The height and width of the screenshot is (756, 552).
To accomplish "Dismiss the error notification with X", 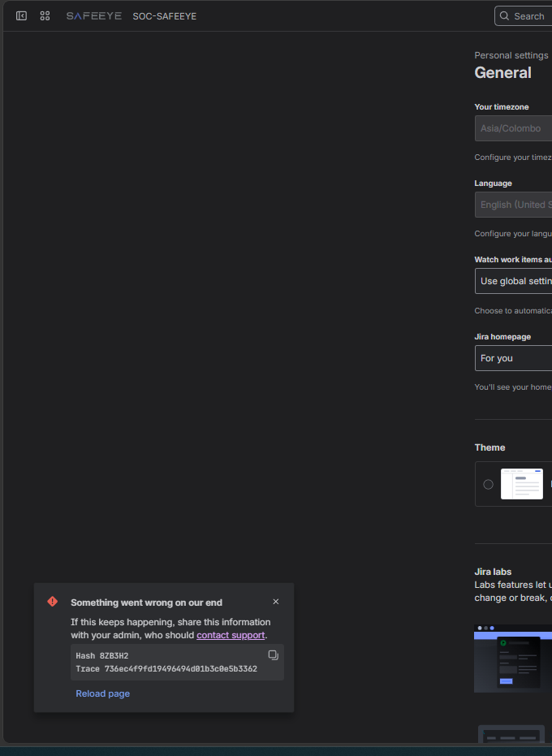I will 276,602.
